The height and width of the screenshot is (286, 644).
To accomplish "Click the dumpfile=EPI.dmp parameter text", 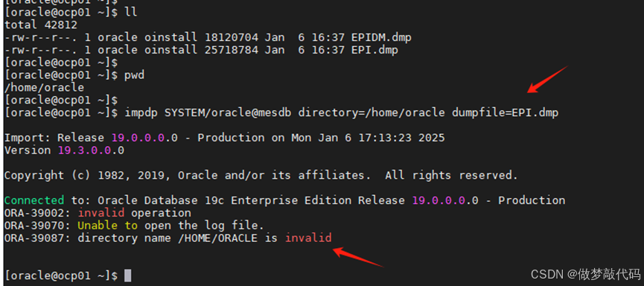I will tap(506, 112).
